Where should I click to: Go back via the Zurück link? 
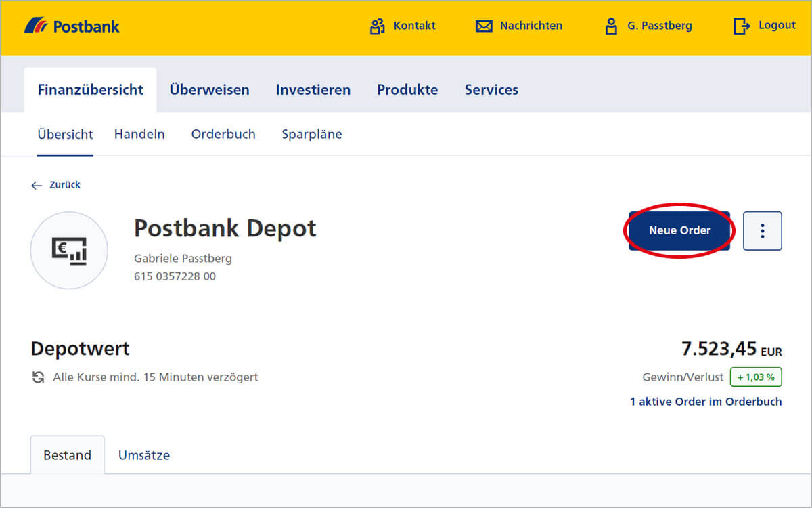click(64, 185)
